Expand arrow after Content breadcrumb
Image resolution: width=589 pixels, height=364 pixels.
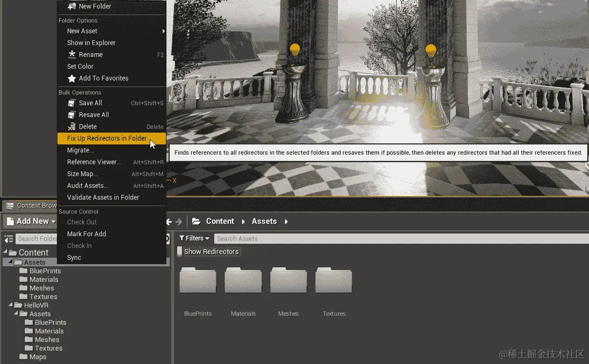(243, 222)
